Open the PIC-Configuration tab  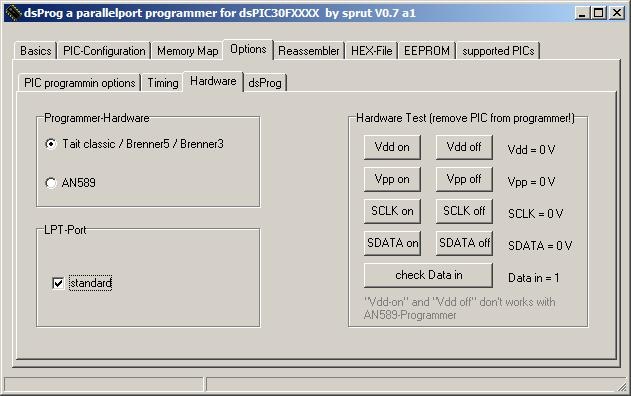[104, 51]
